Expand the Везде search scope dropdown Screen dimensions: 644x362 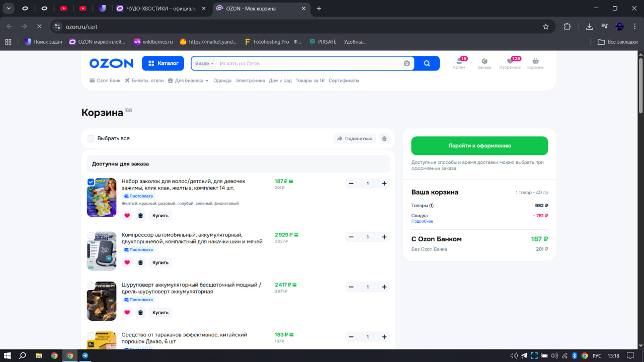(x=204, y=63)
